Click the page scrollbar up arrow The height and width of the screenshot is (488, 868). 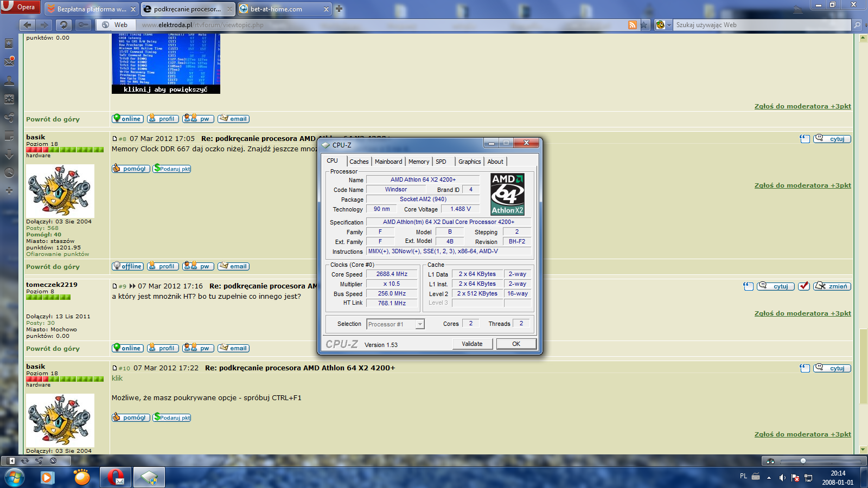point(863,38)
